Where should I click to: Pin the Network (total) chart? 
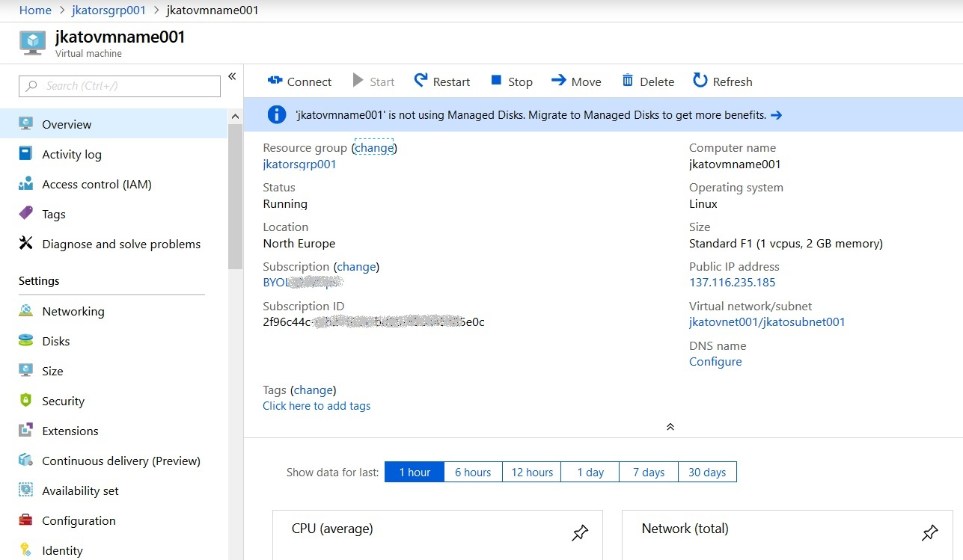coord(929,532)
